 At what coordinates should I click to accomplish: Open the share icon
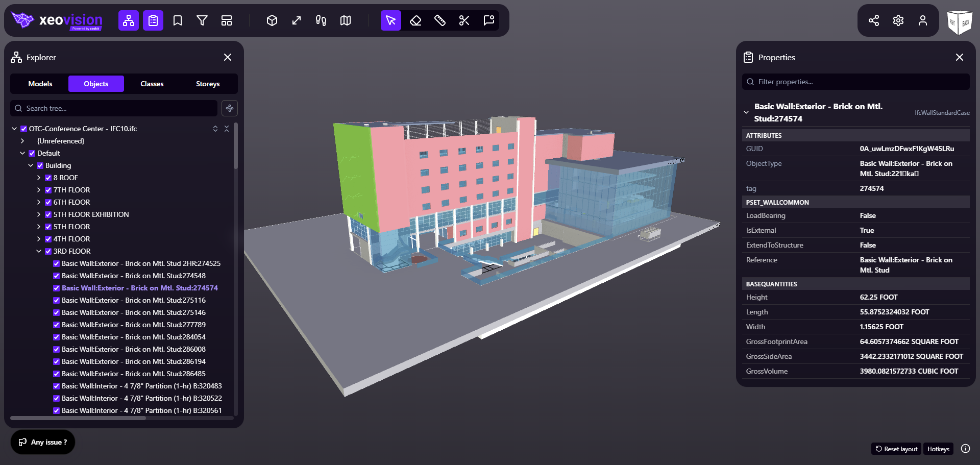pos(874,20)
